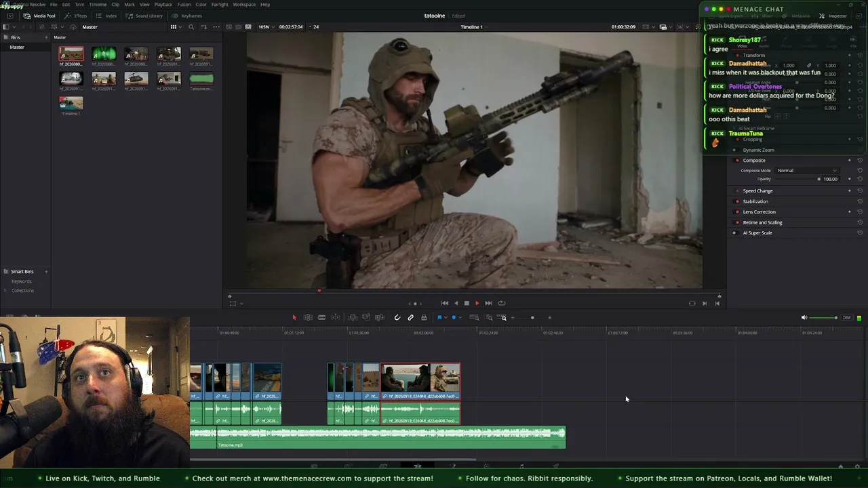The image size is (868, 488).
Task: Open the viewer zoom 105% dropdown
Action: pos(265,27)
